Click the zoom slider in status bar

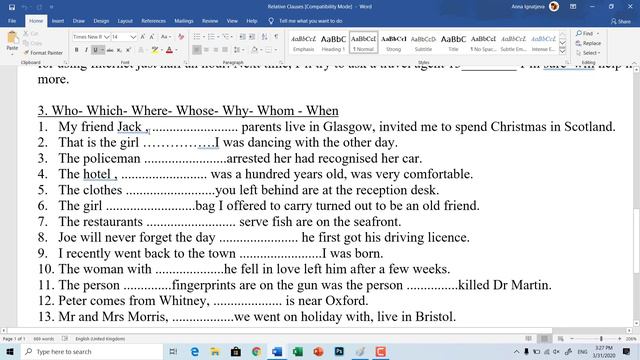coord(601,339)
